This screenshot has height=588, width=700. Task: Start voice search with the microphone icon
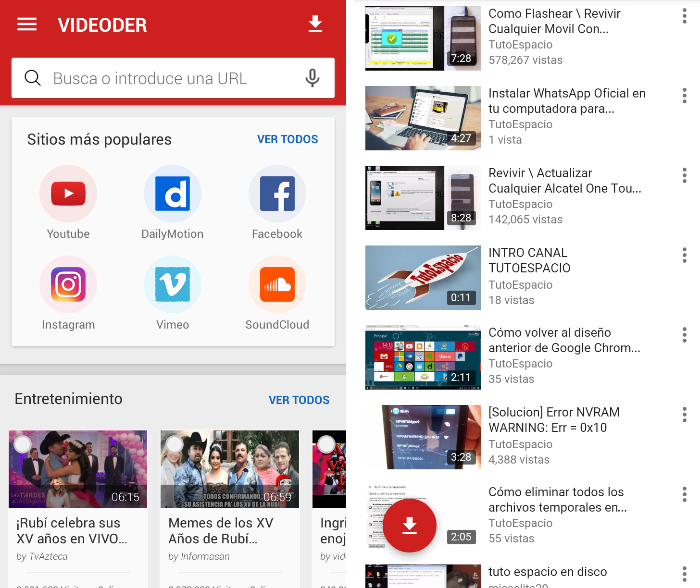tap(312, 77)
